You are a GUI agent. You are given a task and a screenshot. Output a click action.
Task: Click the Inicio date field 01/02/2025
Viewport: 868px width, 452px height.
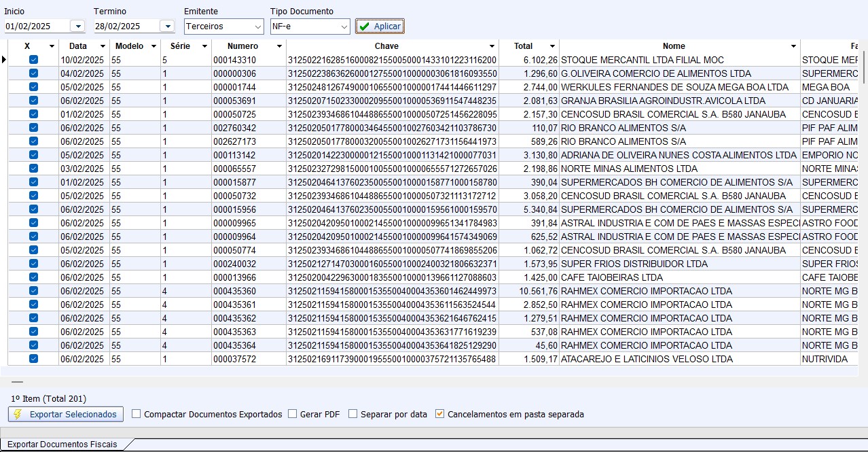37,27
